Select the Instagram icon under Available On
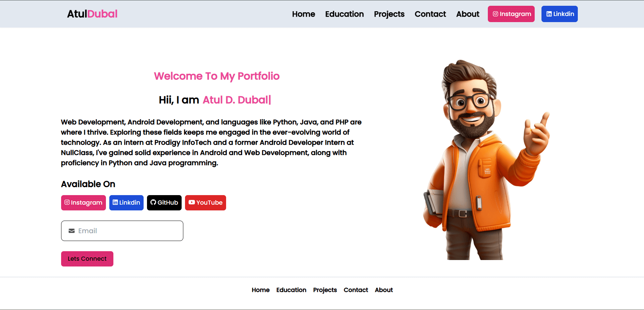The width and height of the screenshot is (644, 310). click(x=68, y=203)
